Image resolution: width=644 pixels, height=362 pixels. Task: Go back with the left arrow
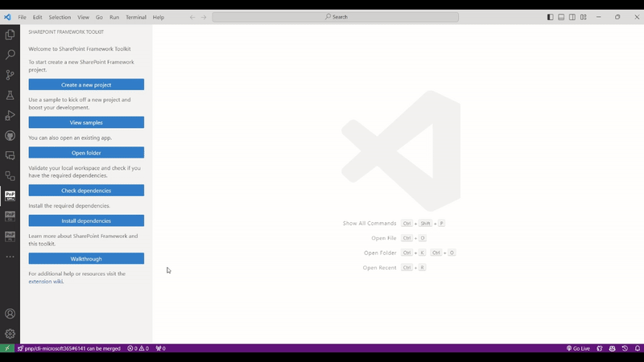tap(192, 17)
